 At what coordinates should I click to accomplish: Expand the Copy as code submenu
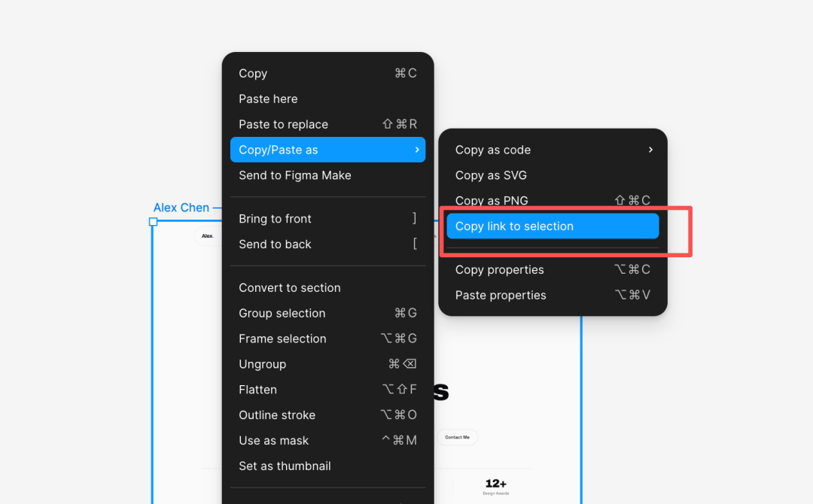[x=553, y=150]
